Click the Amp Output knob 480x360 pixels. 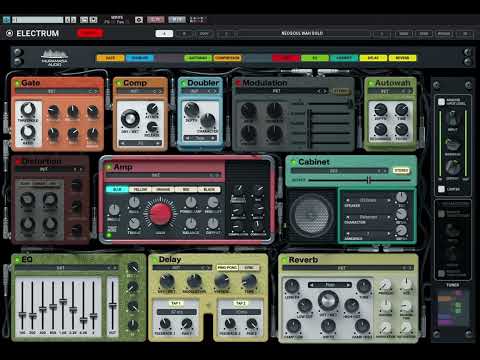pos(213,223)
